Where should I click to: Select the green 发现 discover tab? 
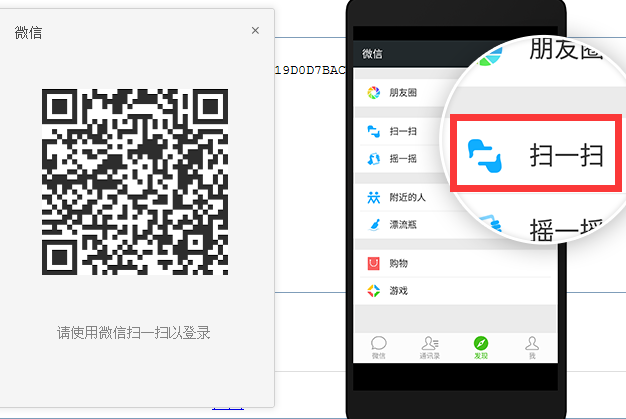481,348
